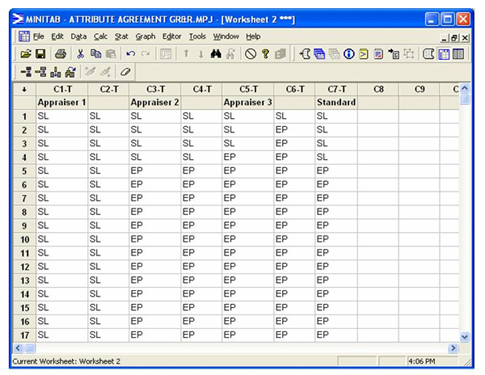Restore the inner worksheet window
The height and width of the screenshot is (375, 485).
454,38
